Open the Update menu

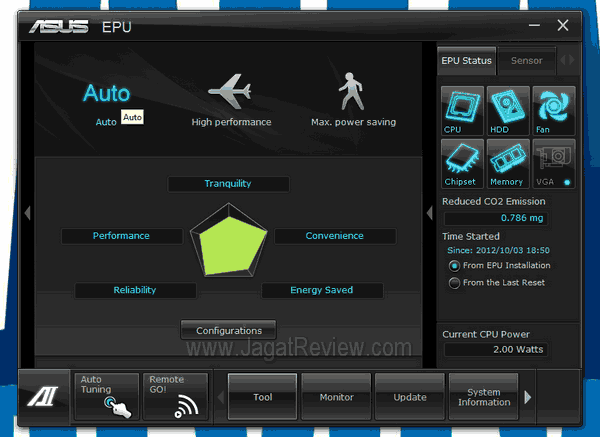point(410,397)
